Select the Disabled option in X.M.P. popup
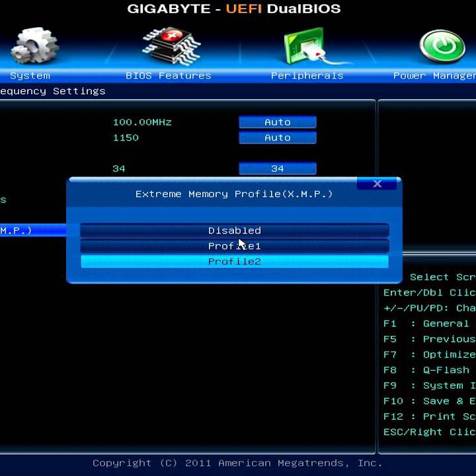This screenshot has height=476, width=476. pyautogui.click(x=234, y=230)
